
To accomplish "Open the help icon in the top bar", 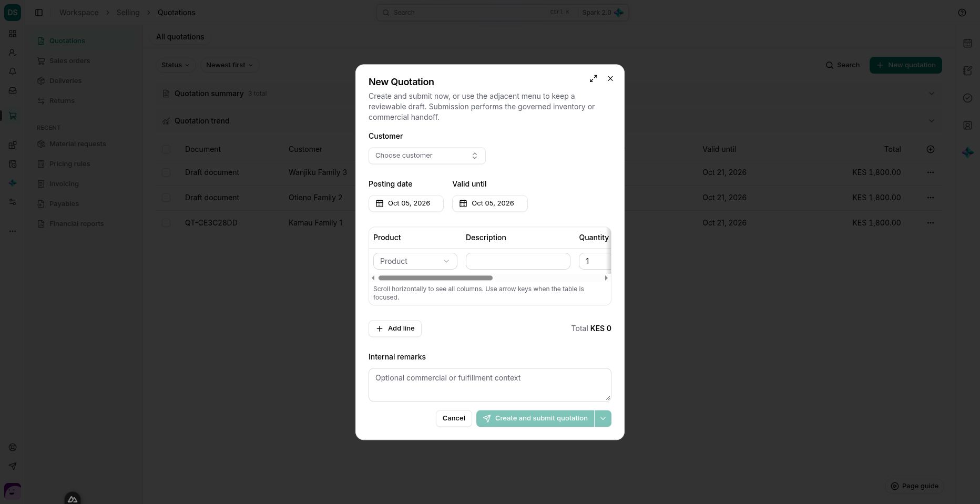I will 962,13.
